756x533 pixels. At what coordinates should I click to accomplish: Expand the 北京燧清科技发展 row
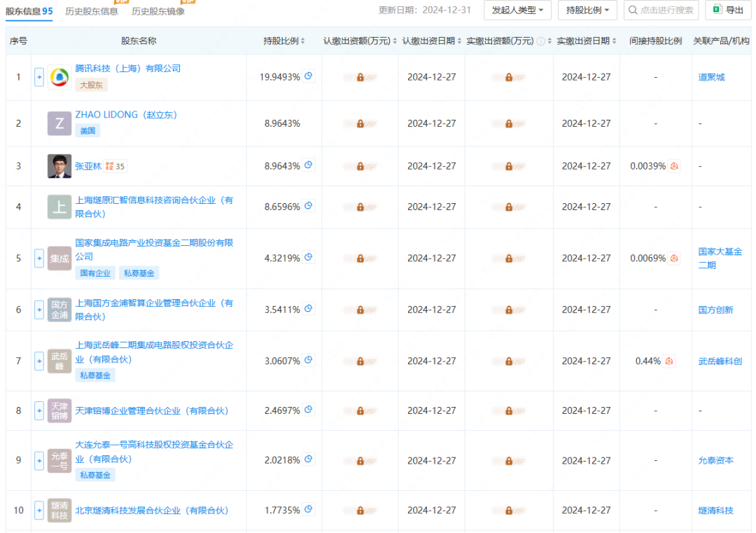coord(39,511)
